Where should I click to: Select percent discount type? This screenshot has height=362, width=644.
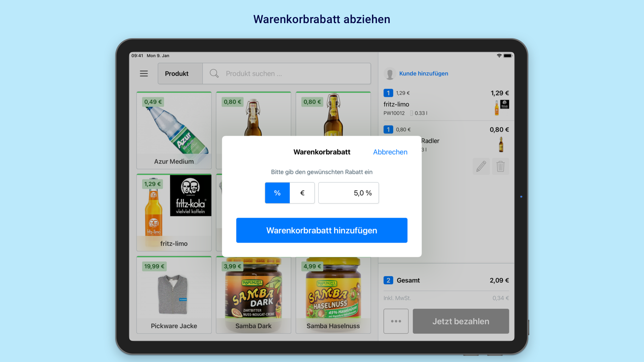[277, 193]
